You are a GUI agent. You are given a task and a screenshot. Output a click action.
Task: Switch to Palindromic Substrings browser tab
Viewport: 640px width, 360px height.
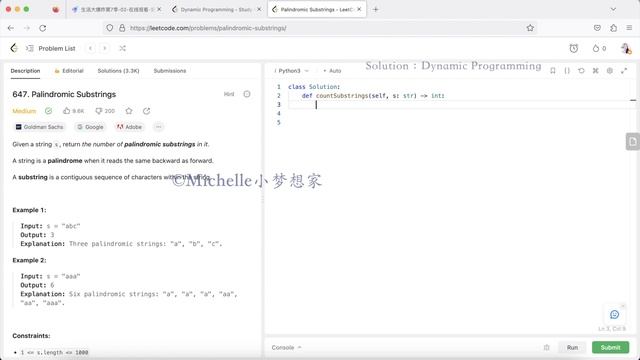pos(317,9)
